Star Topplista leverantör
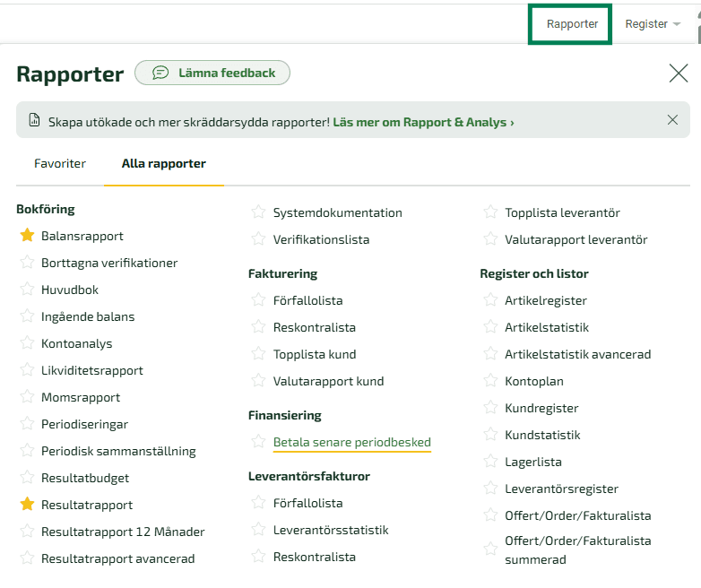The width and height of the screenshot is (701, 588). click(x=490, y=212)
